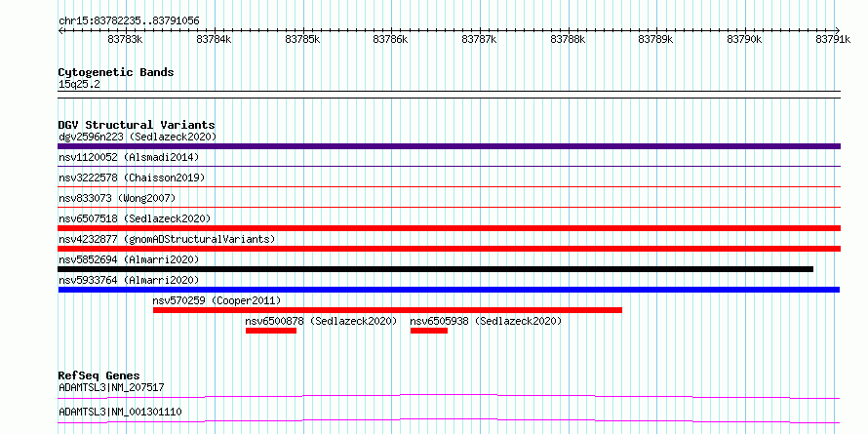
Task: Select the pink ADAMTSL3 NM_001301110 gene line
Action: coord(449,420)
